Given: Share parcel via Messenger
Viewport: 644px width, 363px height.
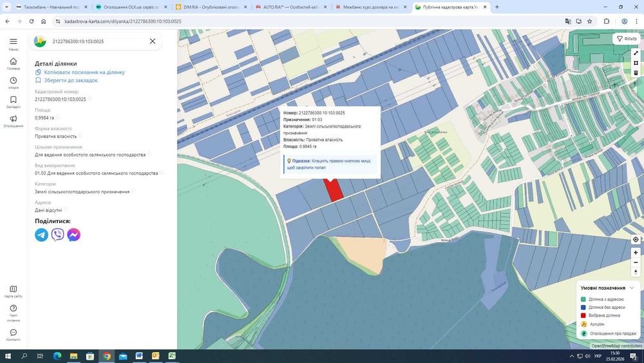Looking at the screenshot, I should (x=74, y=235).
